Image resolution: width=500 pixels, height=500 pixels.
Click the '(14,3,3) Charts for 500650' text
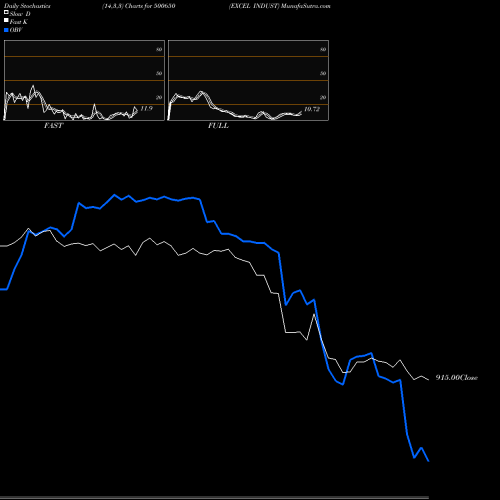coord(139,6)
